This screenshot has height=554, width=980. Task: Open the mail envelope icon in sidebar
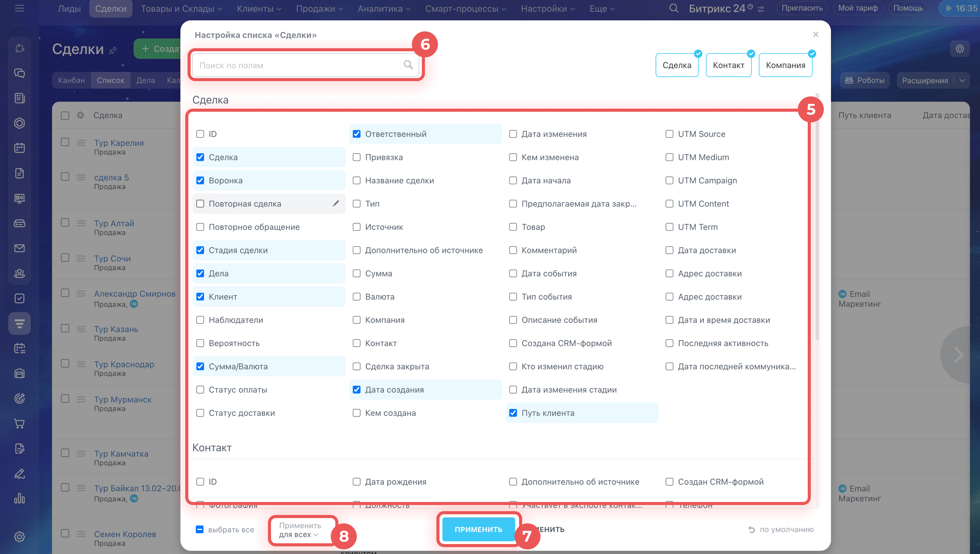point(19,248)
